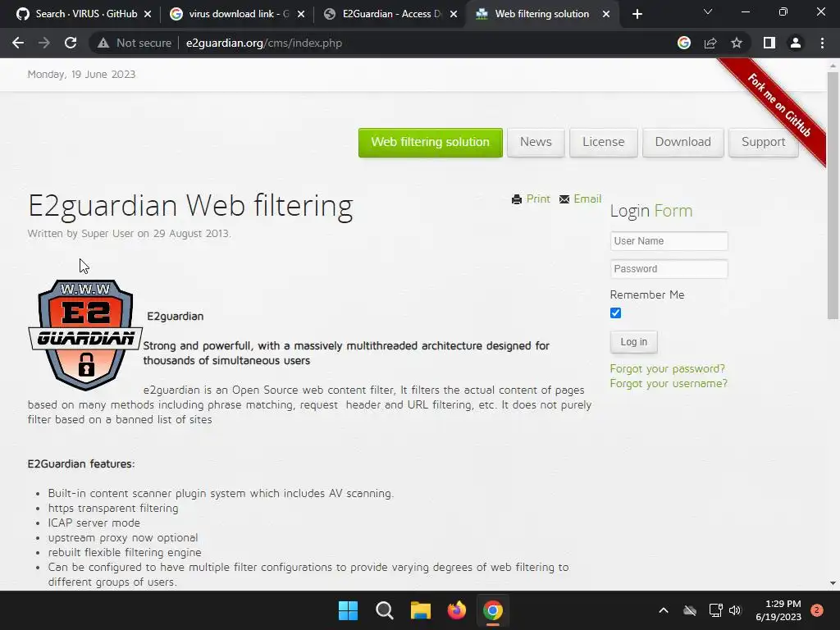Close the Search VIRUS GitHub tab

pyautogui.click(x=148, y=14)
